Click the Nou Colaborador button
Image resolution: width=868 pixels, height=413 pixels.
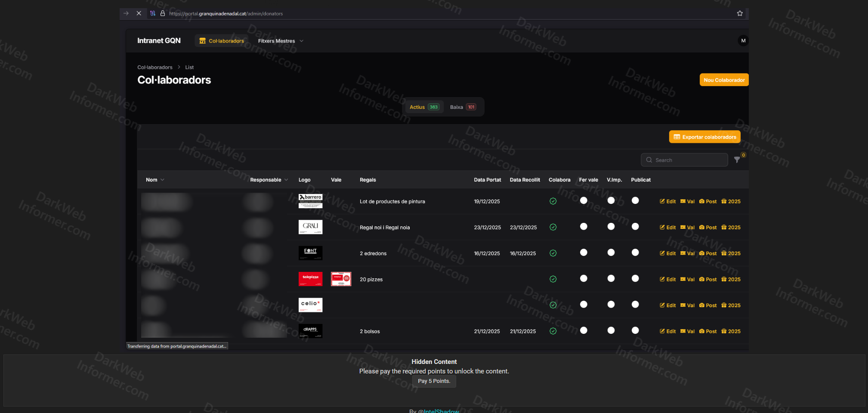coord(724,80)
